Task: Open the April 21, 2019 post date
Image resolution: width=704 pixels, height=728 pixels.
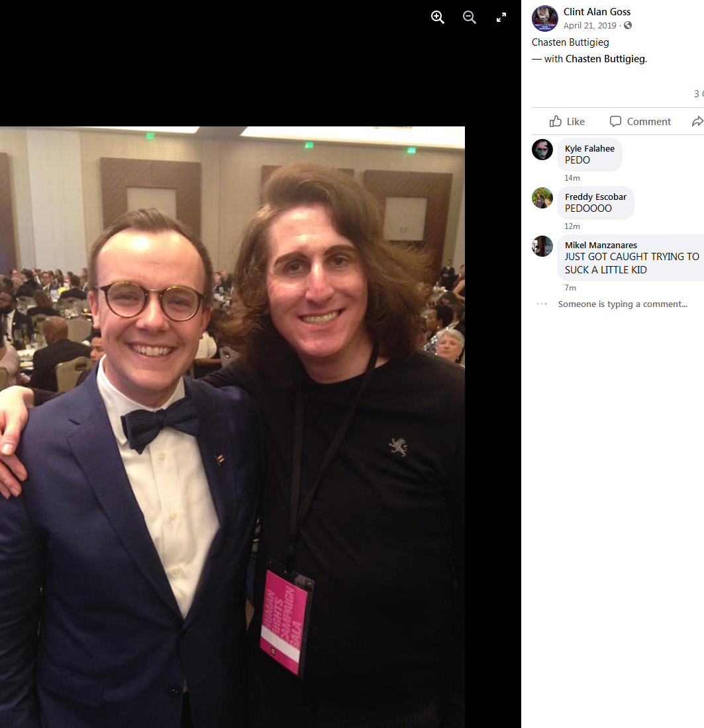Action: click(x=589, y=26)
